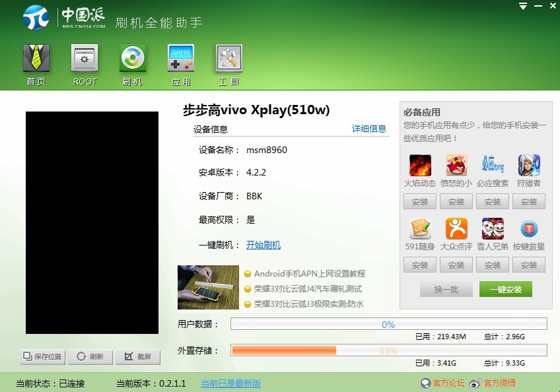Click the 步步高vivo Xplay(510w) device title
The height and width of the screenshot is (392, 560).
click(x=256, y=110)
